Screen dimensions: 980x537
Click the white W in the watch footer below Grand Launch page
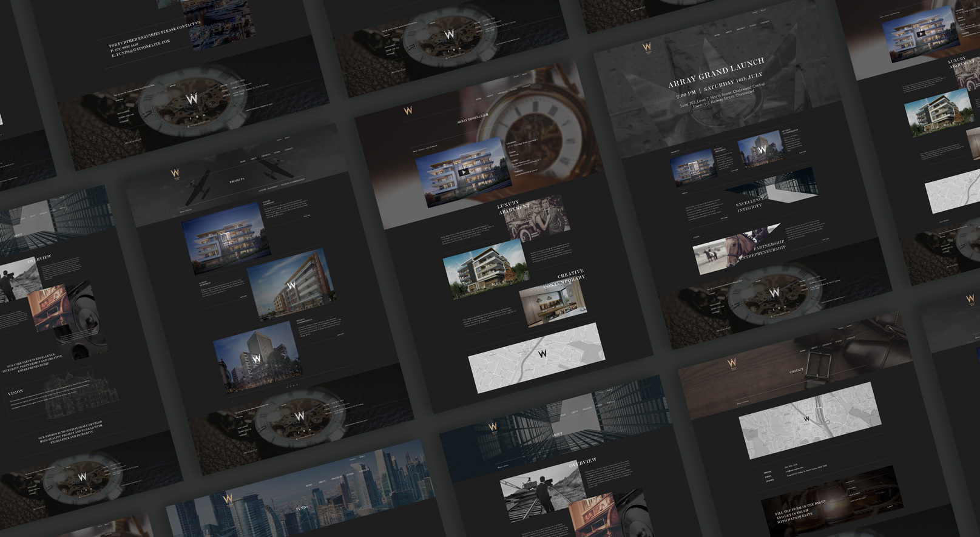tap(774, 293)
